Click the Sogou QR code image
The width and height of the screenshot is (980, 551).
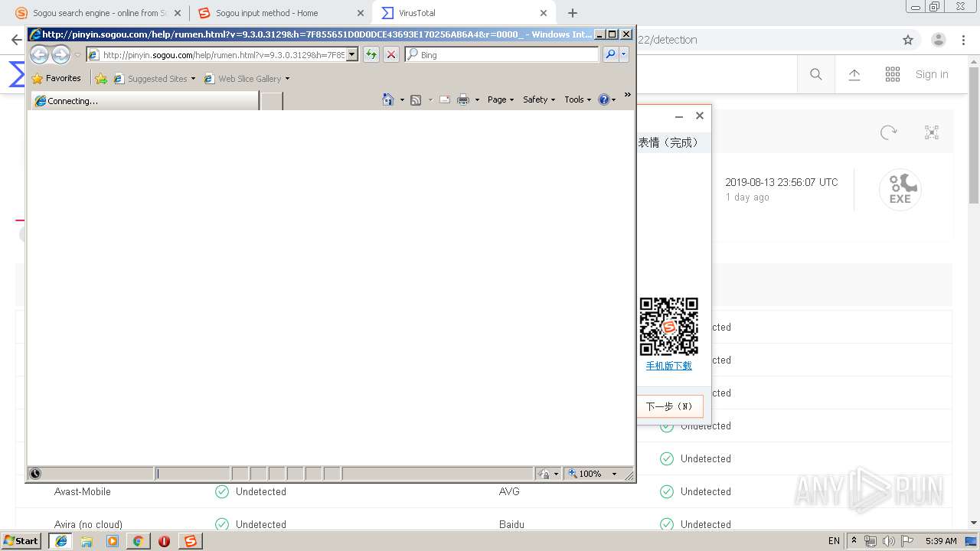pyautogui.click(x=668, y=326)
